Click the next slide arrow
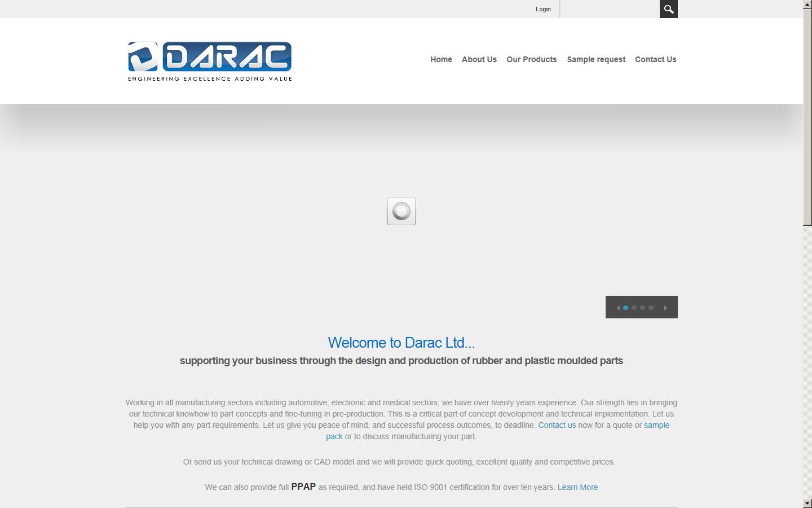The image size is (812, 508). pos(666,307)
